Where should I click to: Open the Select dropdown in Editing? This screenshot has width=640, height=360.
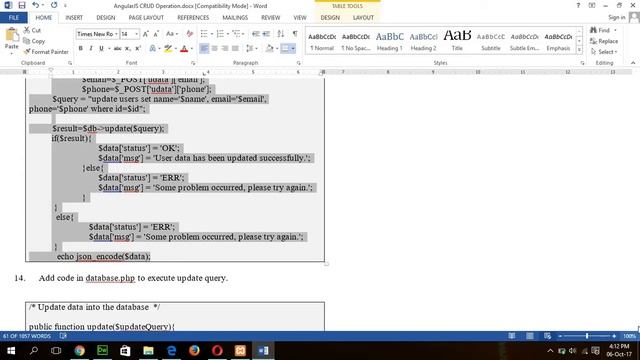pos(604,52)
